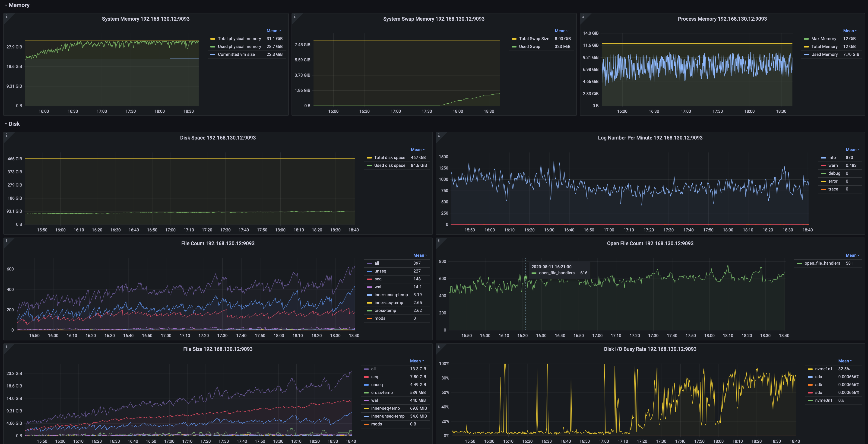Toggle warn series in log legend

click(x=833, y=165)
